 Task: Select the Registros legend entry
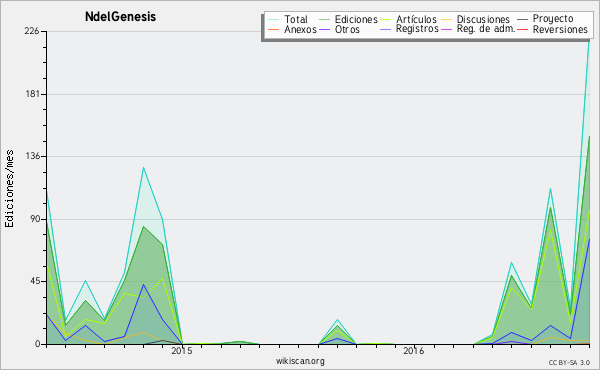[417, 29]
